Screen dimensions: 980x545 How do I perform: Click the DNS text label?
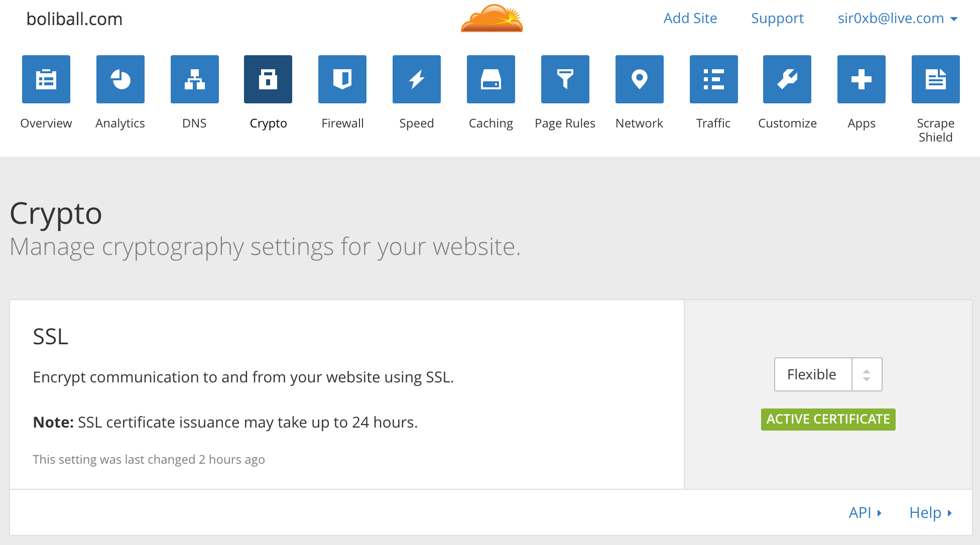pyautogui.click(x=195, y=123)
